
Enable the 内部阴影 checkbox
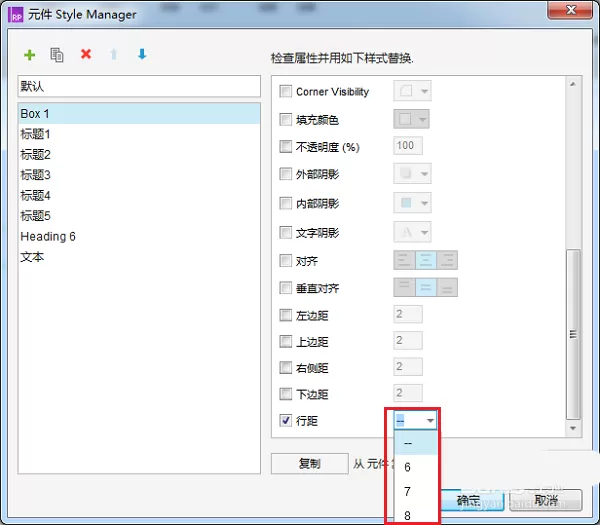click(x=285, y=203)
